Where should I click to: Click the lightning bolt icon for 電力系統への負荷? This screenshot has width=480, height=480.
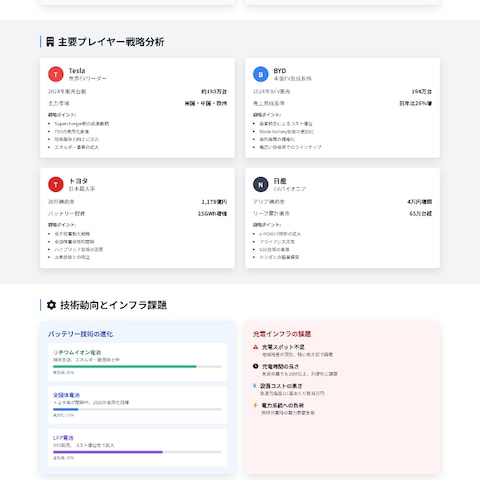(x=255, y=405)
